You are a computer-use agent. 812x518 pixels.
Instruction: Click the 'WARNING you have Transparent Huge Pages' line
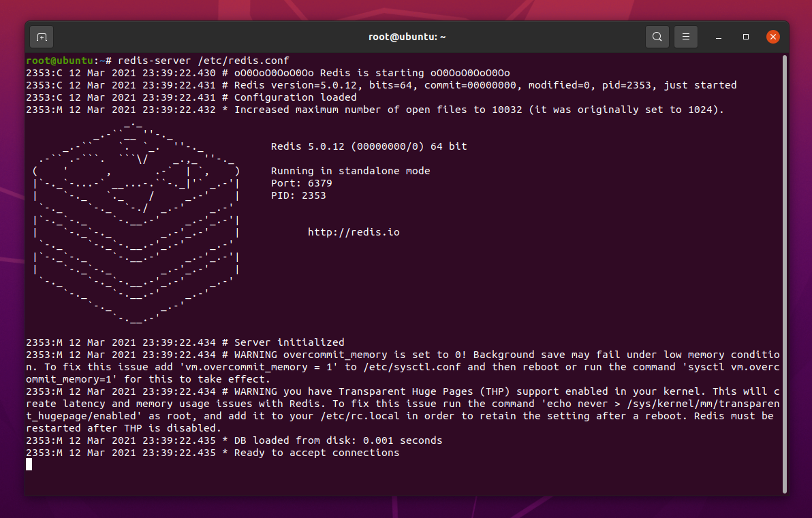(403, 392)
